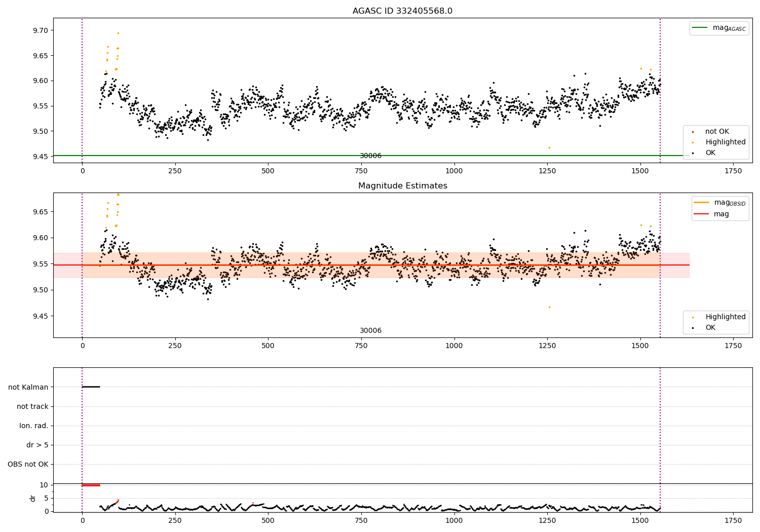This screenshot has height=532, width=760.
Task: Click the rotated "dr" y-axis label
Action: point(33,498)
